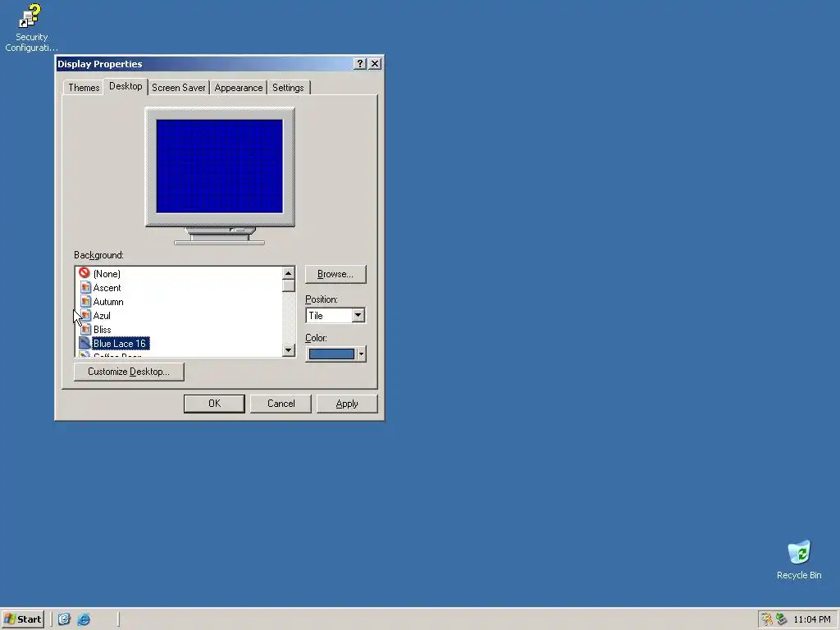840x630 pixels.
Task: Select the Desktop tab
Action: [126, 85]
